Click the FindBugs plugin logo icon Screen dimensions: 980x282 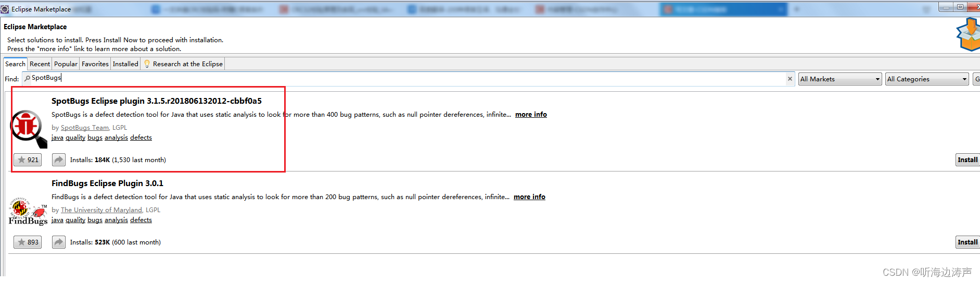coord(28,211)
